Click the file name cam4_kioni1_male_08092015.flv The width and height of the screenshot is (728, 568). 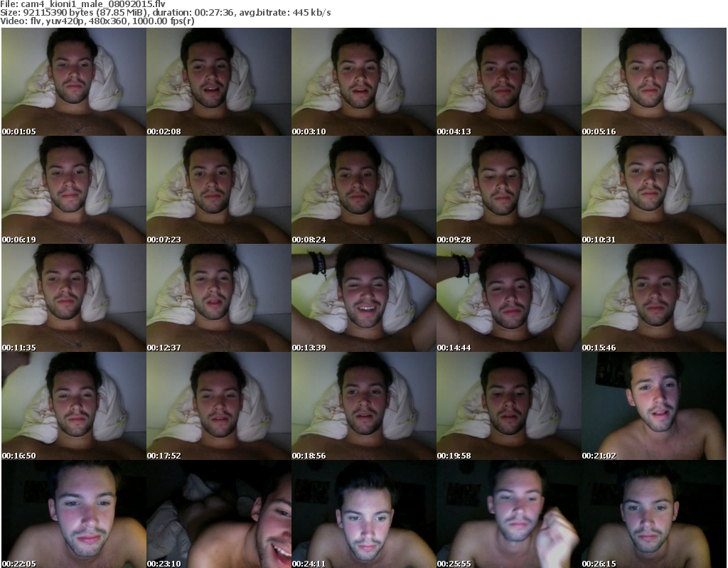pyautogui.click(x=93, y=4)
